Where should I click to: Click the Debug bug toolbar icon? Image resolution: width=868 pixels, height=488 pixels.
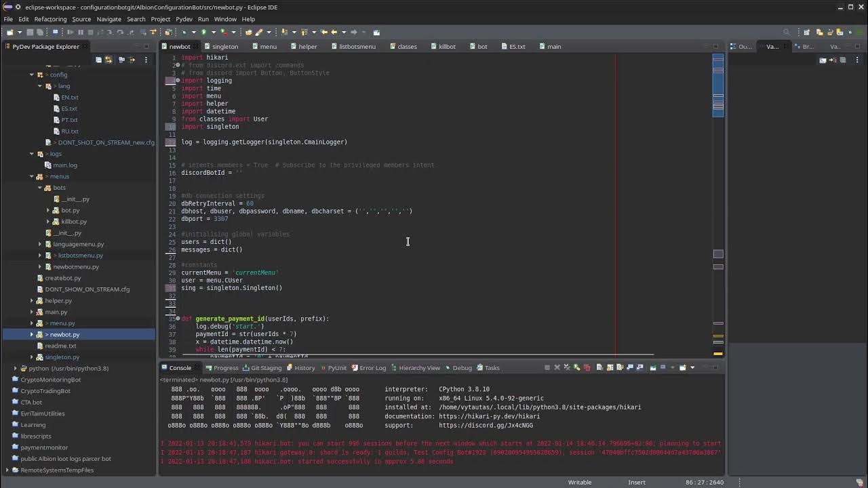[184, 32]
